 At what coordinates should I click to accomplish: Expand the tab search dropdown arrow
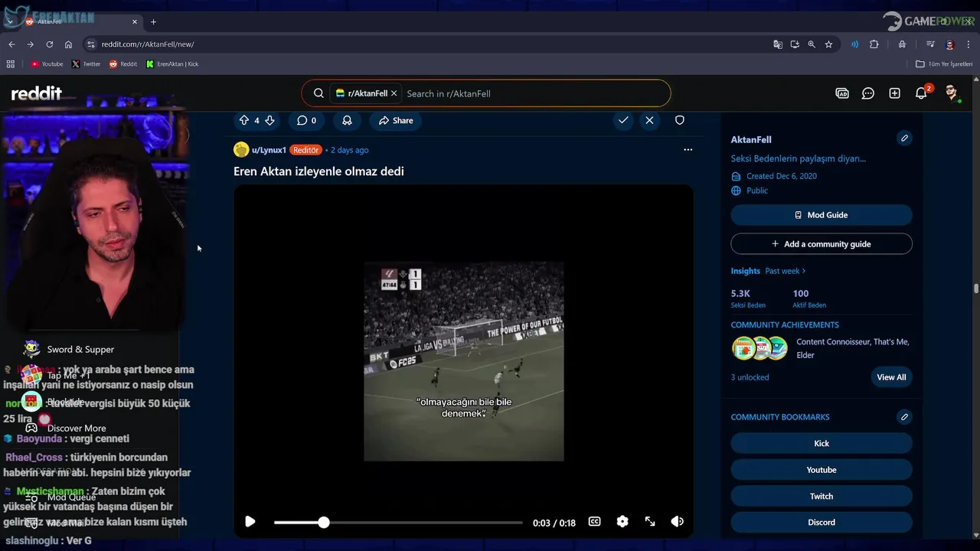pyautogui.click(x=8, y=21)
